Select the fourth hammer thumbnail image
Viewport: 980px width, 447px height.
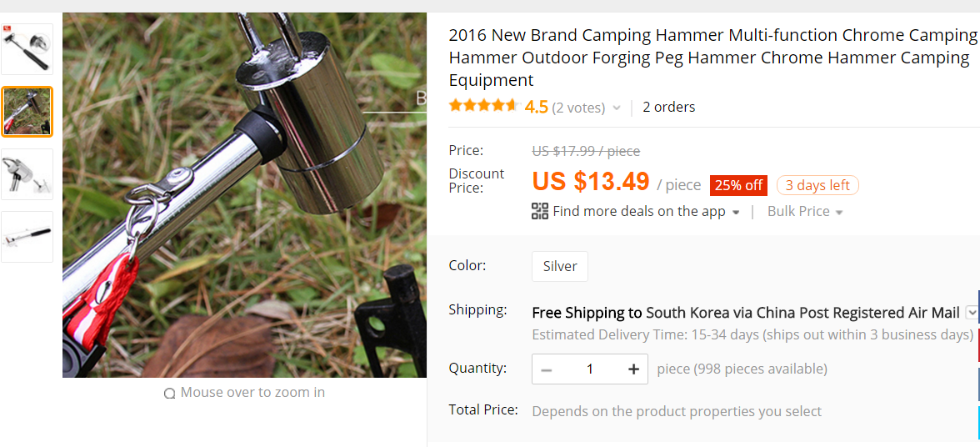[27, 236]
